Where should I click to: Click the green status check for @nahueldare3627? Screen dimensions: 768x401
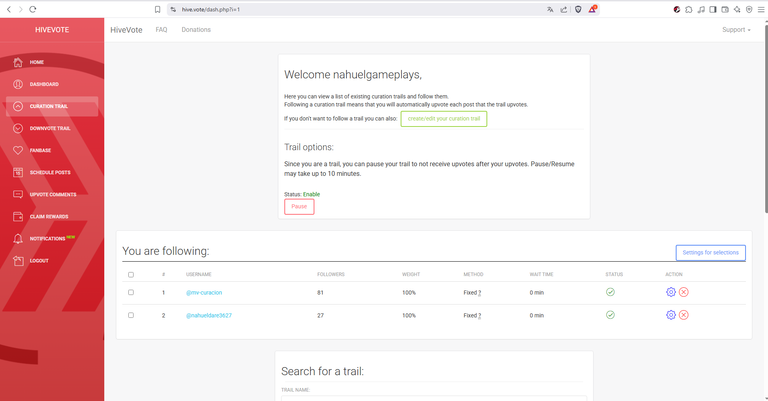610,315
